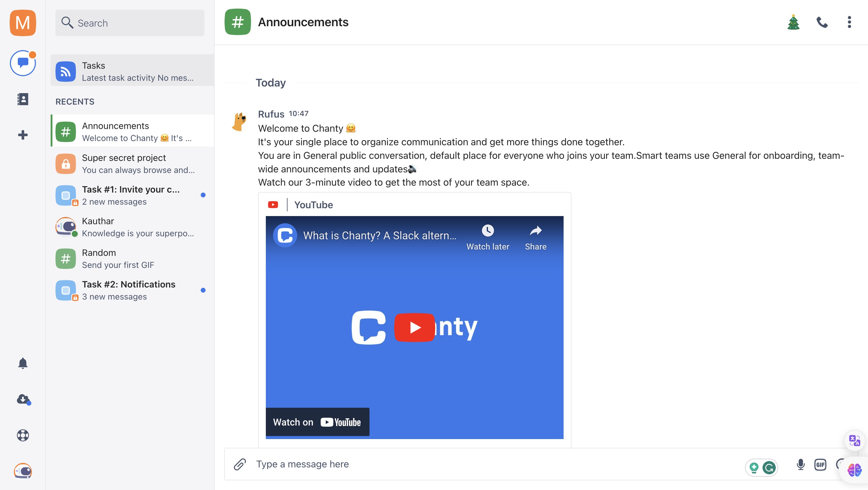This screenshot has height=490, width=868.
Task: Start an audio call with phone icon
Action: [x=822, y=22]
